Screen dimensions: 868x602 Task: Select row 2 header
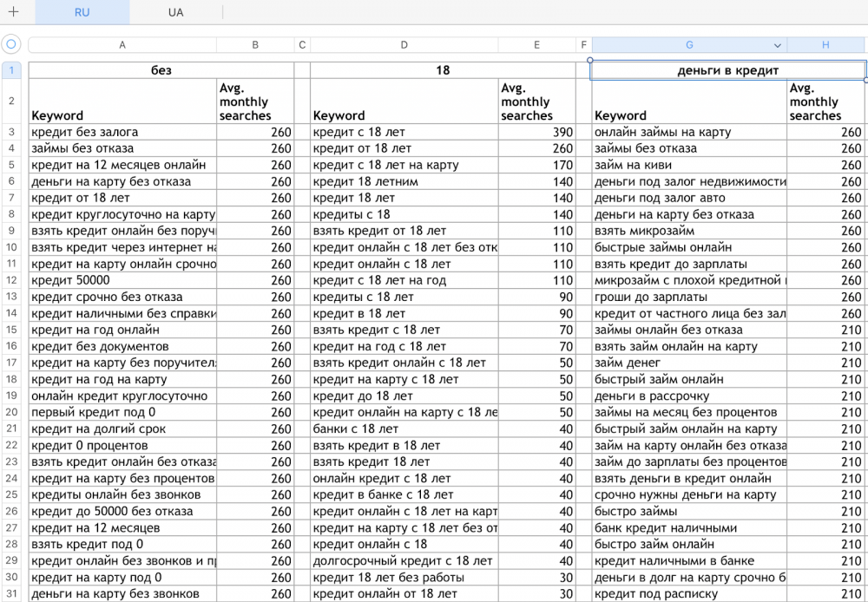(x=11, y=101)
